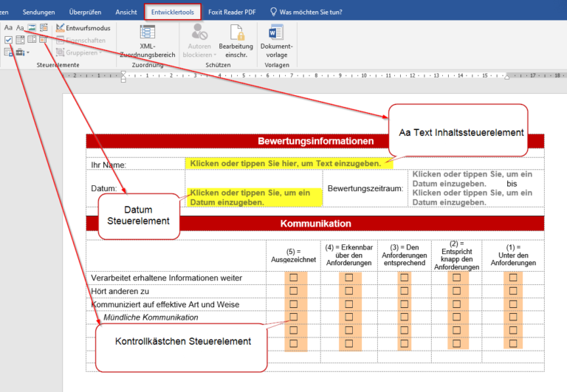The width and height of the screenshot is (567, 392).
Task: Click the 'Kommunikation' section heading
Action: 315,224
